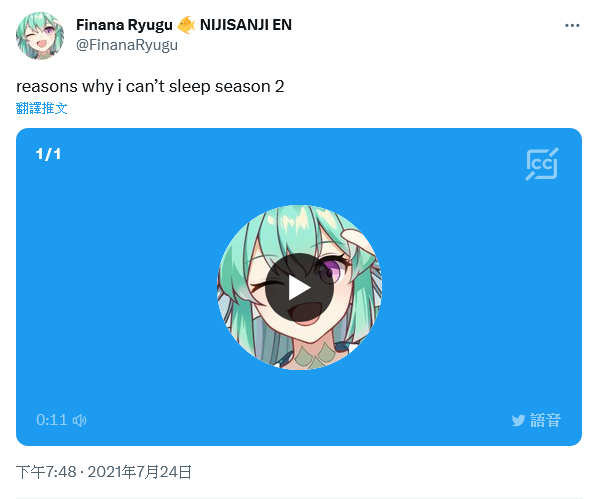Click the 1/1 counter on the voice card
598x499 pixels.
(48, 154)
